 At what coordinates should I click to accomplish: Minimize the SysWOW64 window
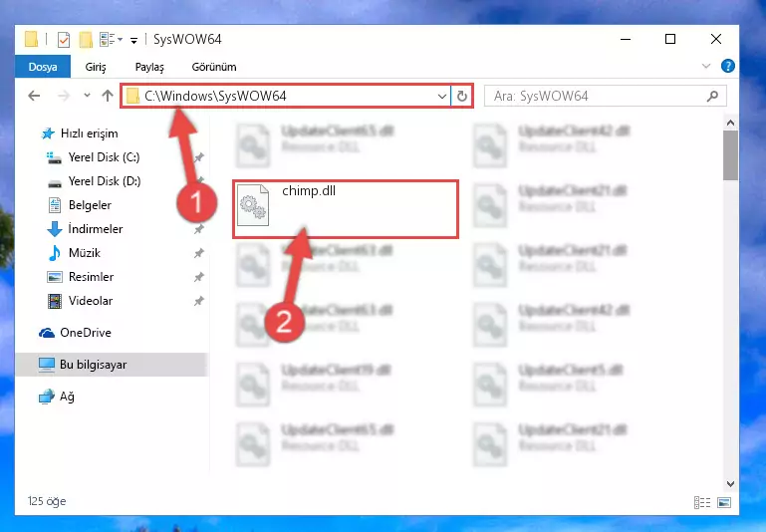[x=626, y=39]
